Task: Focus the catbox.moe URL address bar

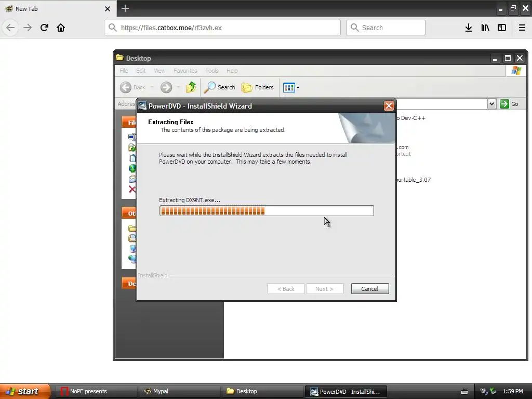Action: (x=222, y=28)
